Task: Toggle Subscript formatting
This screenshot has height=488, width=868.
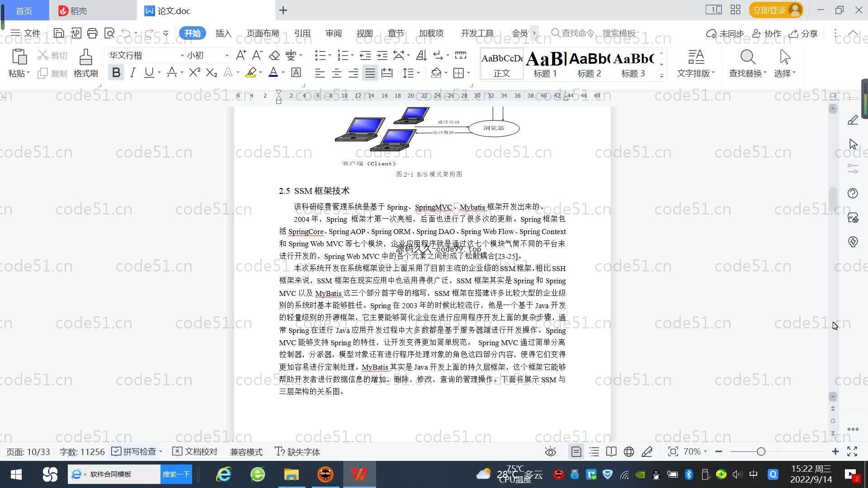Action: point(212,73)
